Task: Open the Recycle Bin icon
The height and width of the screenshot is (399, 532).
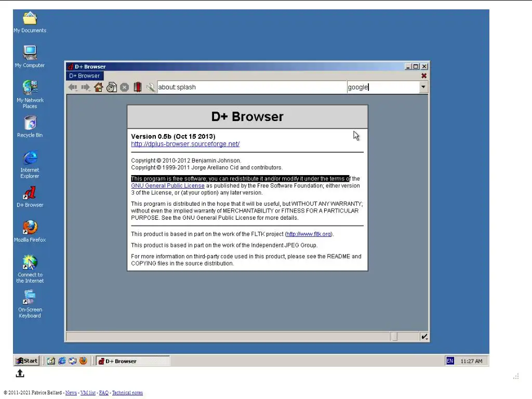Action: (30, 127)
